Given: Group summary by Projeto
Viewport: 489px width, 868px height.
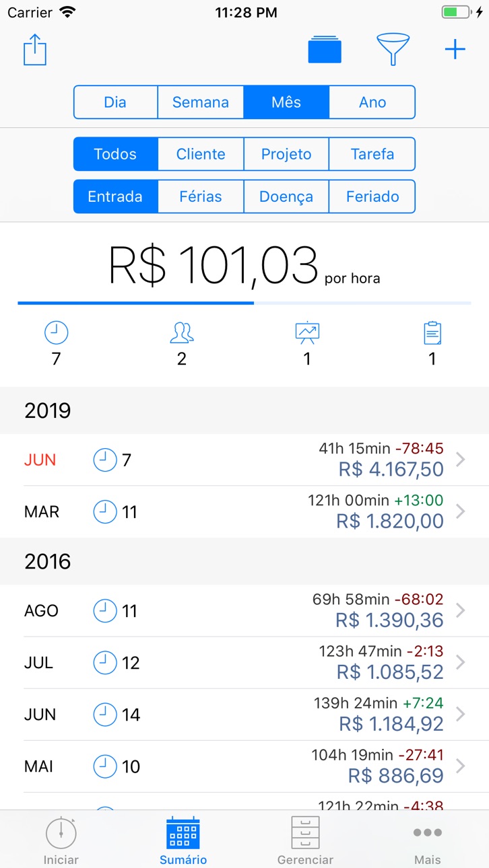Looking at the screenshot, I should [286, 154].
